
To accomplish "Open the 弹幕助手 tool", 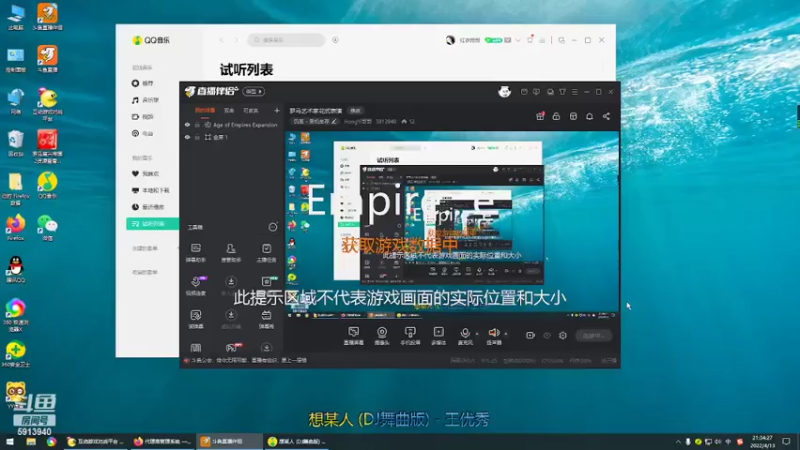I will (x=195, y=253).
